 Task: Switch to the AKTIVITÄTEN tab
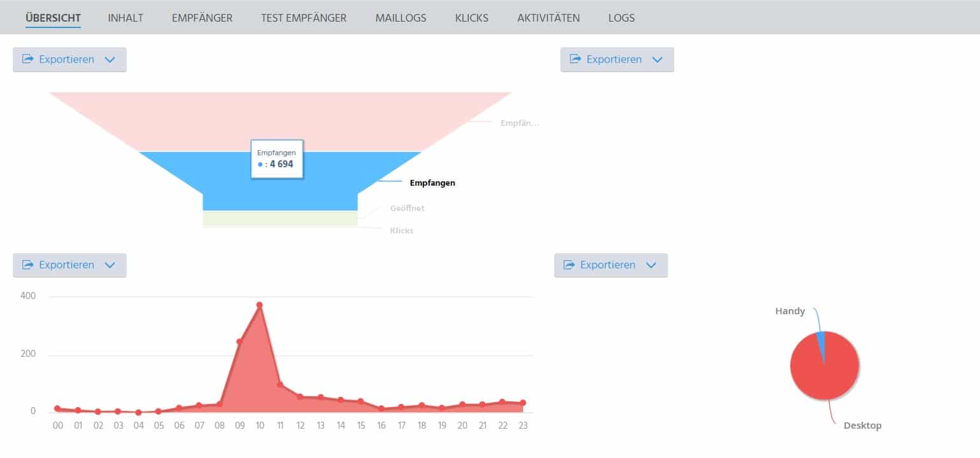tap(548, 18)
